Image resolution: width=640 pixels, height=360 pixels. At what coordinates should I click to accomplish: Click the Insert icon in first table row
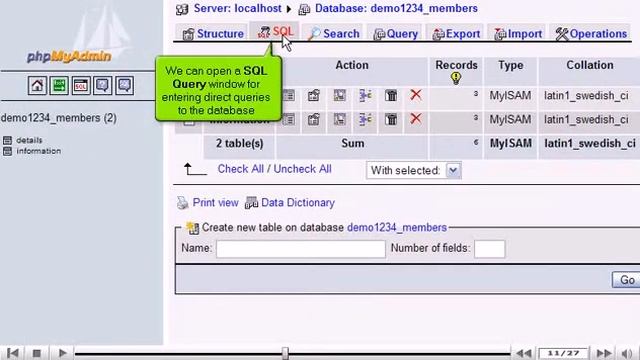pyautogui.click(x=365, y=96)
